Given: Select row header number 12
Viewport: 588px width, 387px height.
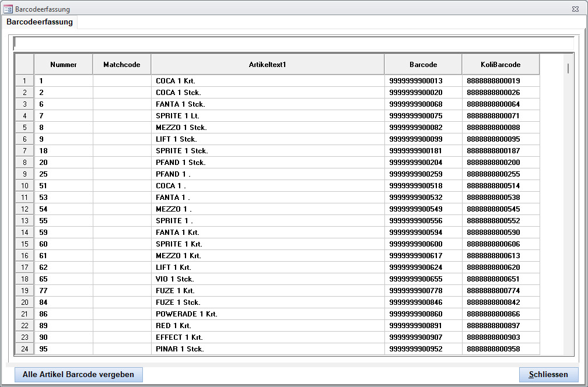Looking at the screenshot, I should pos(24,209).
